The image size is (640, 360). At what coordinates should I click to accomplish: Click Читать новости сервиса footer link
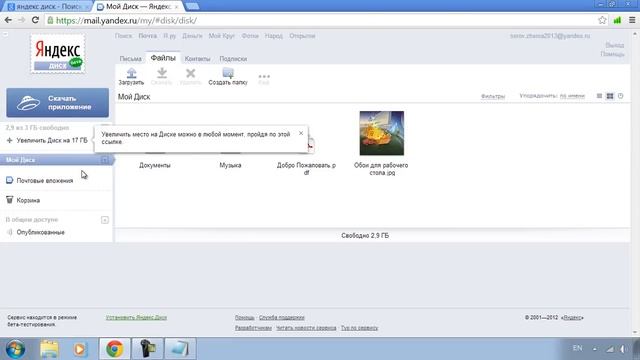pos(306,328)
